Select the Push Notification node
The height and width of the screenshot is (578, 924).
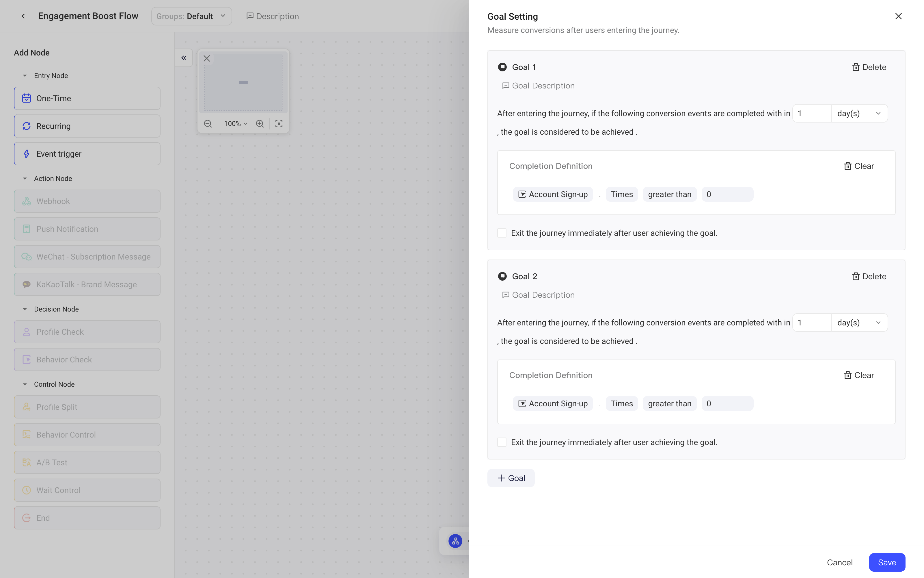coord(87,229)
